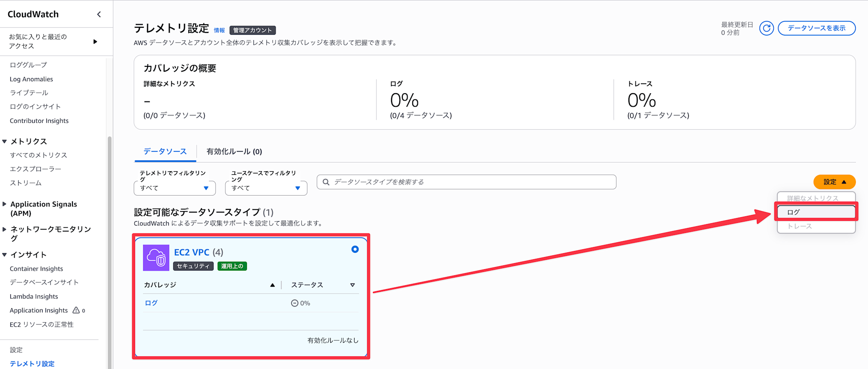The width and height of the screenshot is (868, 369).
Task: Open Log Anomalies in sidebar
Action: (x=31, y=79)
